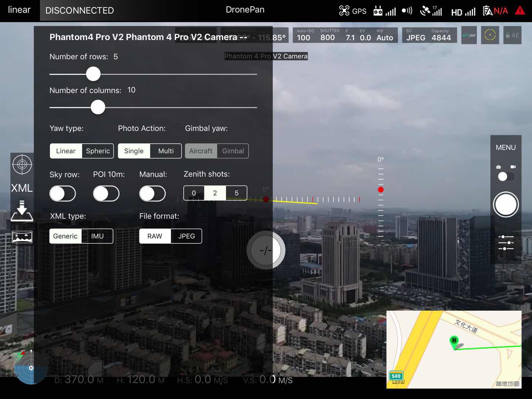Viewport: 532px width, 399px height.
Task: Tap the AFC/MF focus mode icon
Action: point(469,35)
